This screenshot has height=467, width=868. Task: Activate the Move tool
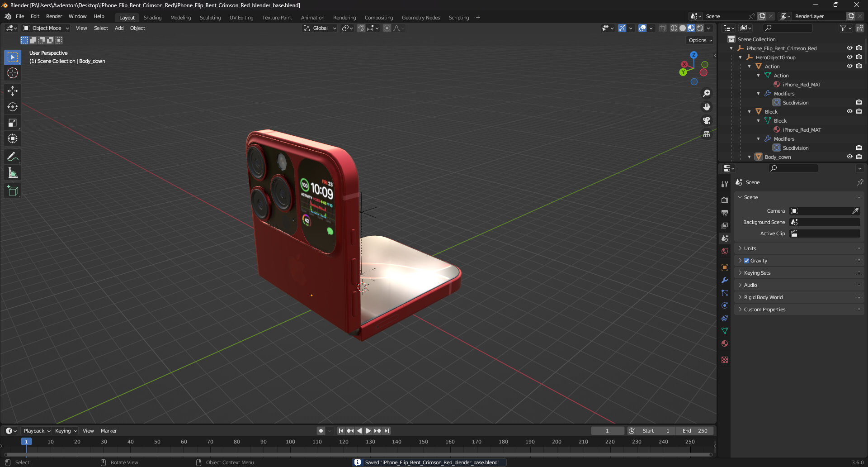(x=13, y=91)
